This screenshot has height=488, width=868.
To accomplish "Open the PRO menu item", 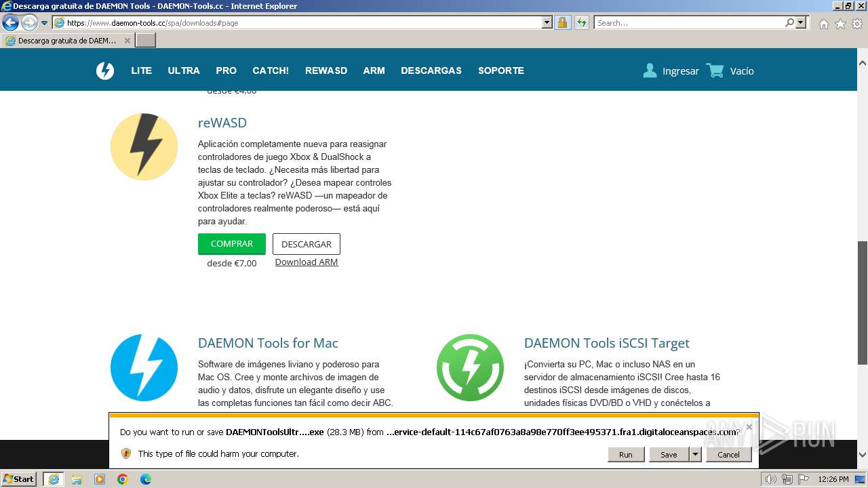I will tap(226, 70).
